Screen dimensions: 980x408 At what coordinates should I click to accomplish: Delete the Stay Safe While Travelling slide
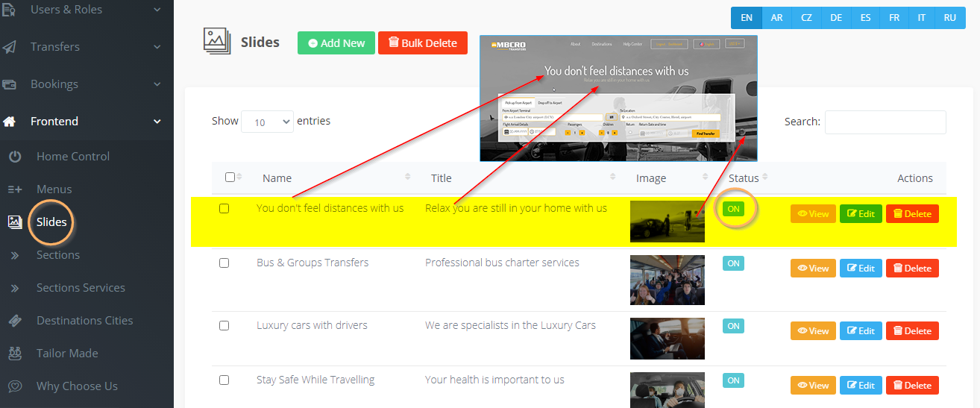(x=912, y=386)
